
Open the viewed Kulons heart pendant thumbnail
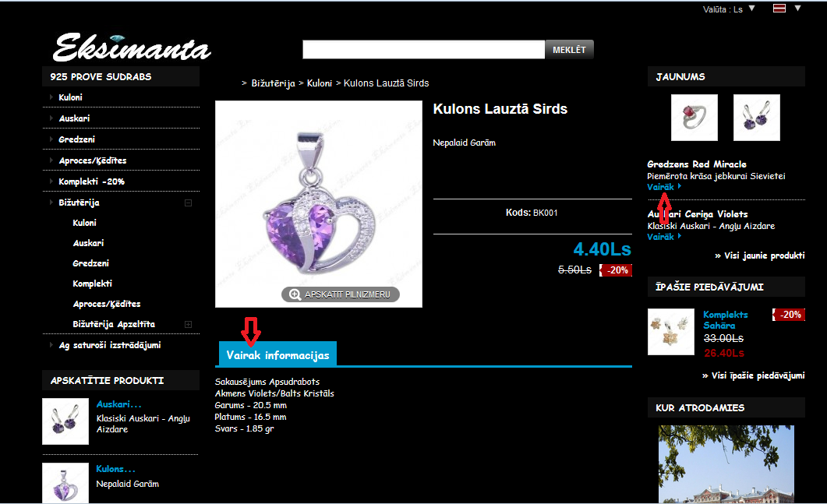[x=65, y=483]
